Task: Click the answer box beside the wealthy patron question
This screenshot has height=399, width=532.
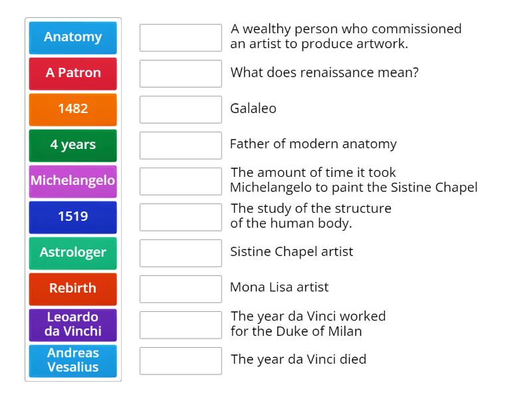Action: (x=180, y=38)
